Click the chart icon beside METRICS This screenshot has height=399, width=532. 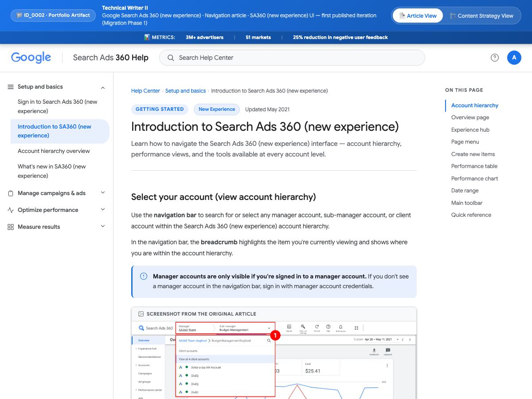147,37
